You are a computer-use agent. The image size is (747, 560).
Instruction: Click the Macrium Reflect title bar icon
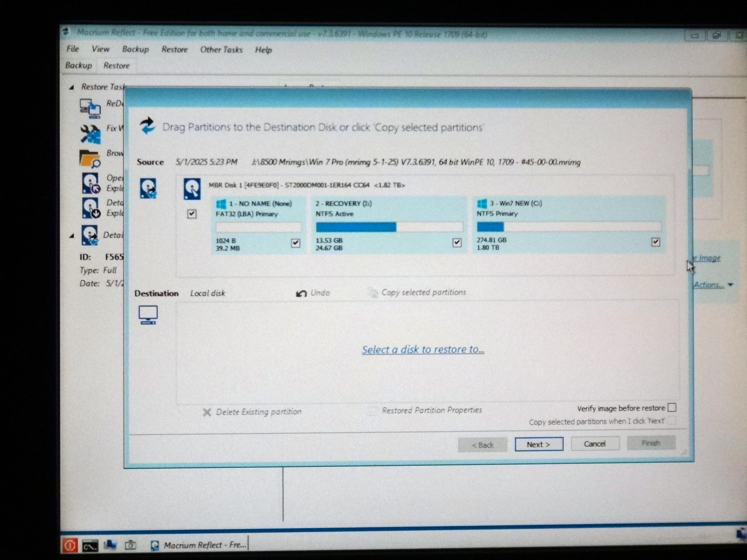[x=66, y=32]
